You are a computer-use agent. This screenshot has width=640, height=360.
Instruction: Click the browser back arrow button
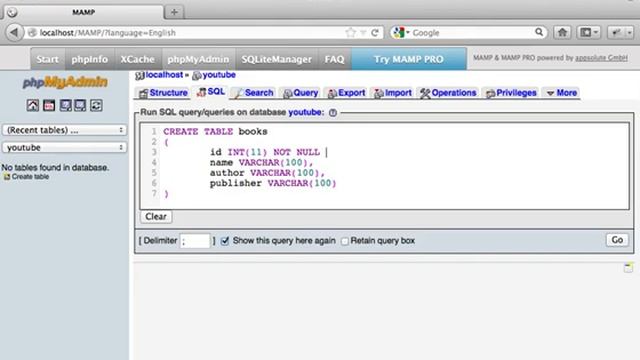[x=14, y=32]
